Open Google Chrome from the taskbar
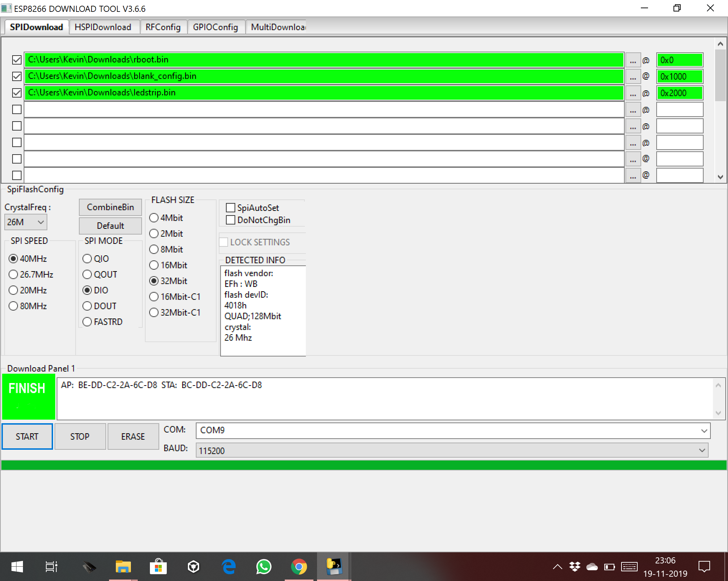The height and width of the screenshot is (581, 728). (x=299, y=567)
